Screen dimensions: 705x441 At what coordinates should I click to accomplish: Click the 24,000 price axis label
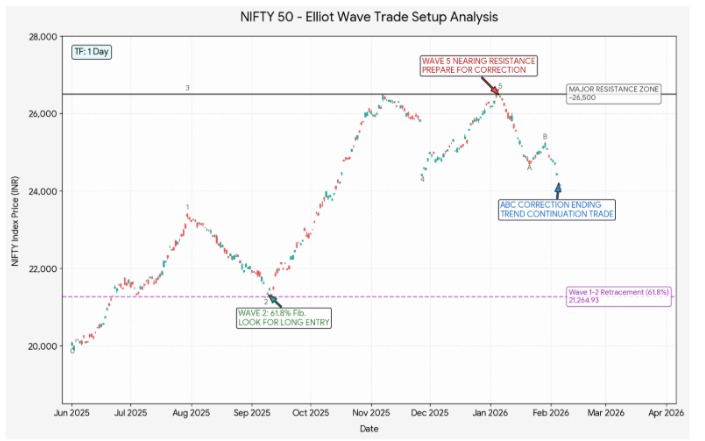[41, 191]
